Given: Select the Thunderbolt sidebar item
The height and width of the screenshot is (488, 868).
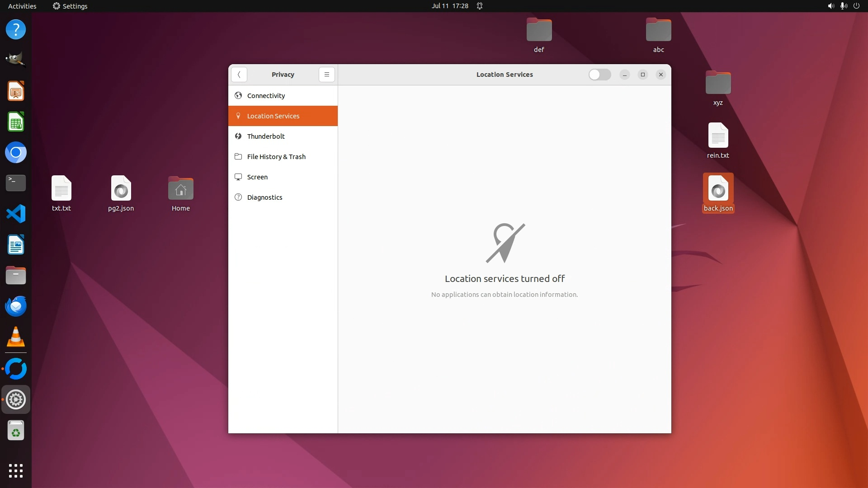Looking at the screenshot, I should click(x=266, y=136).
